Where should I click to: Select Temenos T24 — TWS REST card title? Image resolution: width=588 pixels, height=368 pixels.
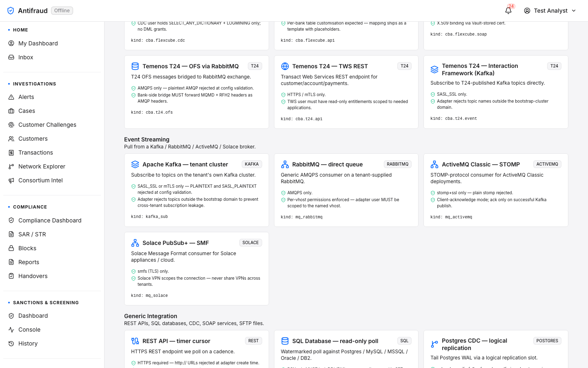point(330,66)
